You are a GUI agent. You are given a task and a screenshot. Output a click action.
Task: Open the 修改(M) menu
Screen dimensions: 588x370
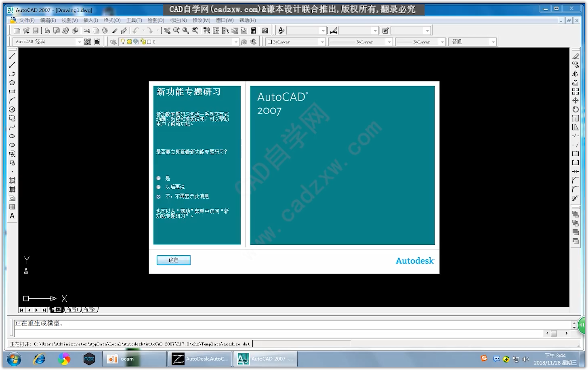(x=201, y=20)
